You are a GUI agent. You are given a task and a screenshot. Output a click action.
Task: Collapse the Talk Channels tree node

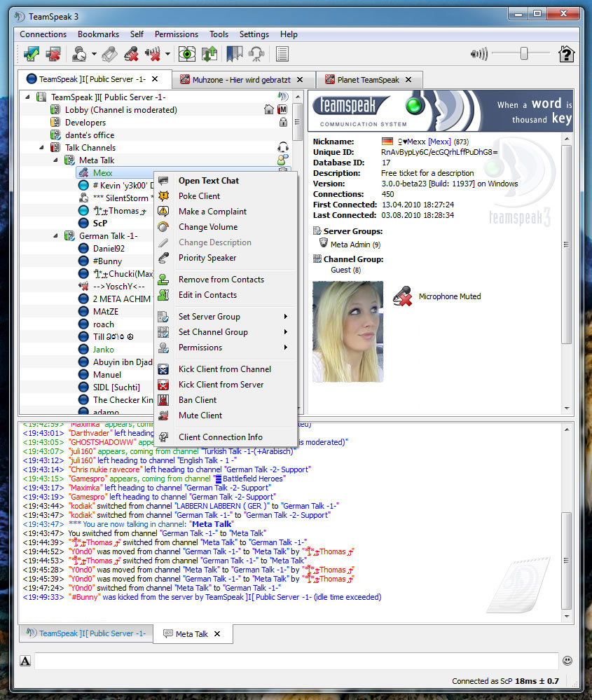[41, 147]
